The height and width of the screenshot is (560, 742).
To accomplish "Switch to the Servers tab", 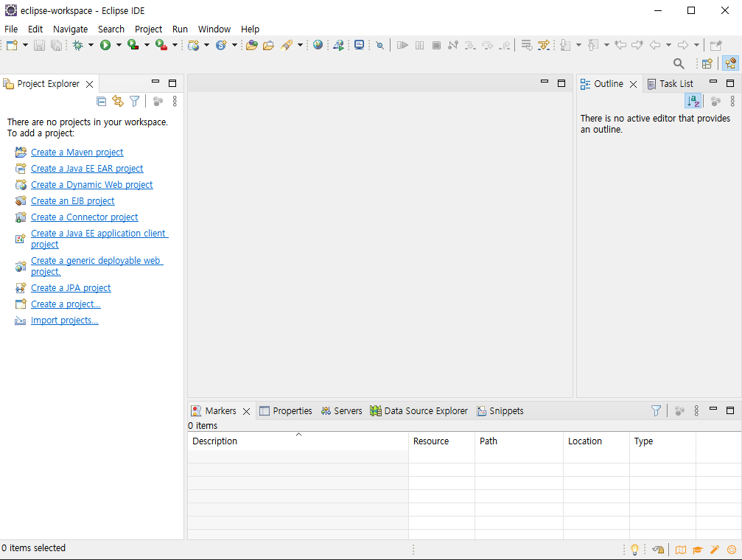I will (341, 411).
